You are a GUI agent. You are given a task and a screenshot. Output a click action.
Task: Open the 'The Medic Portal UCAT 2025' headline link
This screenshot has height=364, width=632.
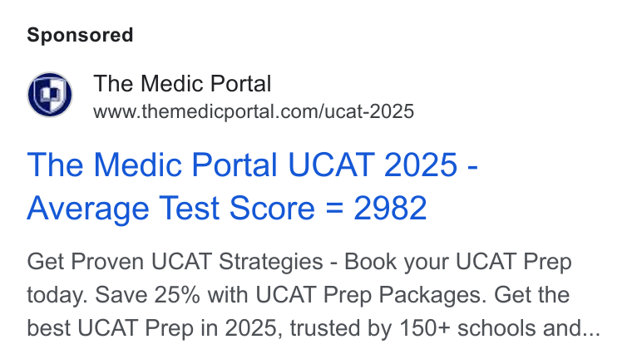252,165
